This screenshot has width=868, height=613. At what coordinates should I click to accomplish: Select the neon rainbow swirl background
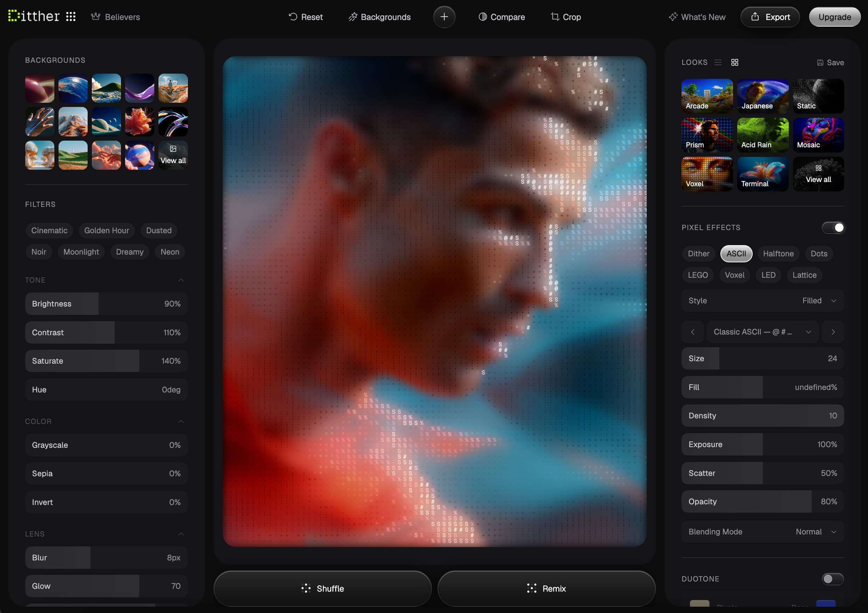(173, 121)
